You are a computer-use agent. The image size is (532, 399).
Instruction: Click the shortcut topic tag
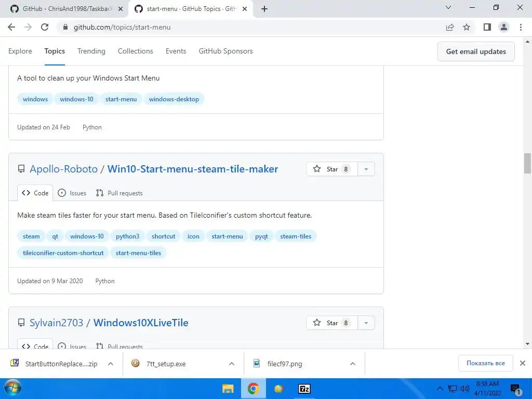(x=164, y=236)
